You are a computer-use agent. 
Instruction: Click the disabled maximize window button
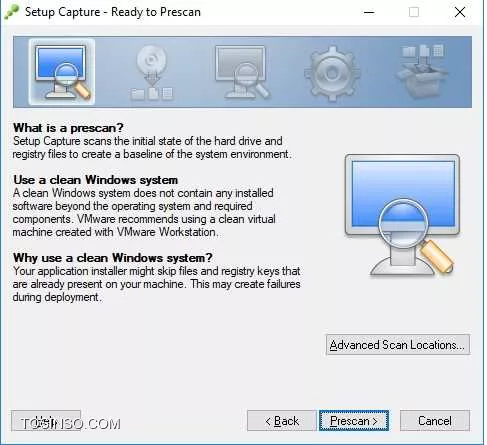[x=414, y=12]
